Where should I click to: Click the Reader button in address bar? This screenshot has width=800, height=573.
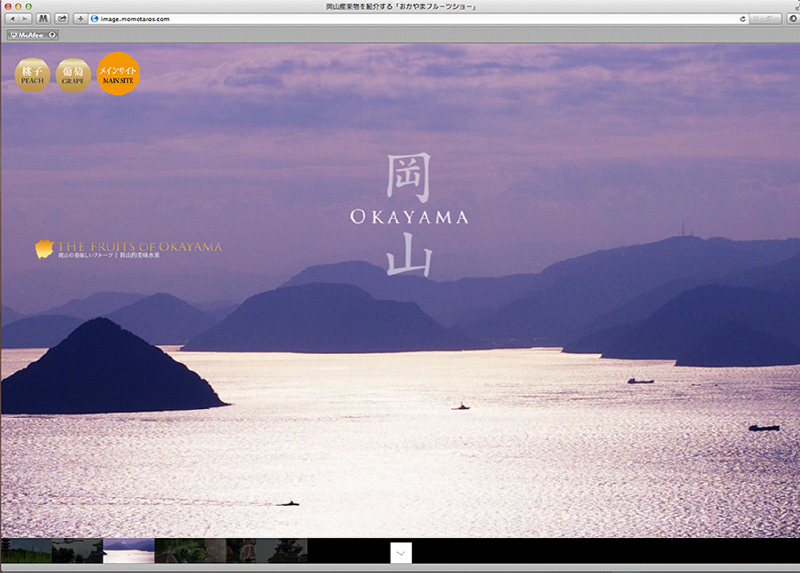tap(765, 19)
